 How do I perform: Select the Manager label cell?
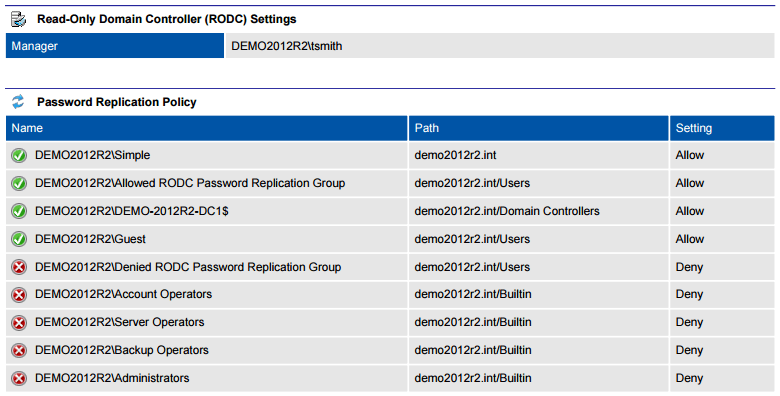(115, 46)
